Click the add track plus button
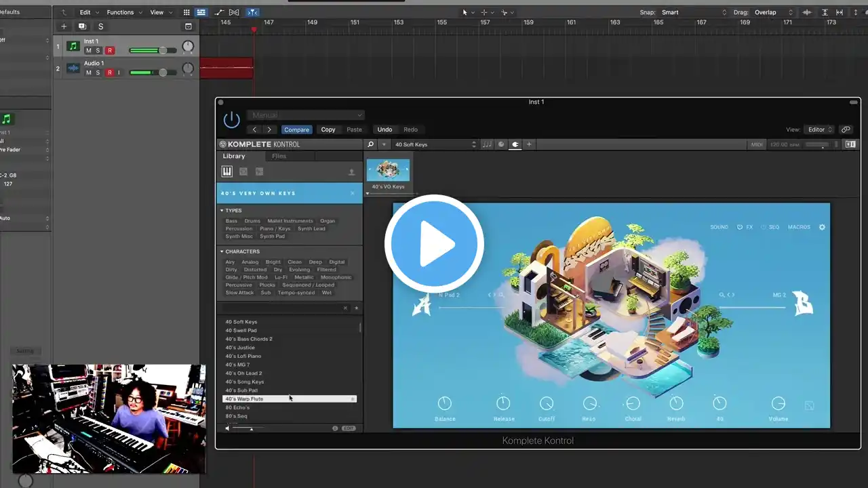 [64, 26]
